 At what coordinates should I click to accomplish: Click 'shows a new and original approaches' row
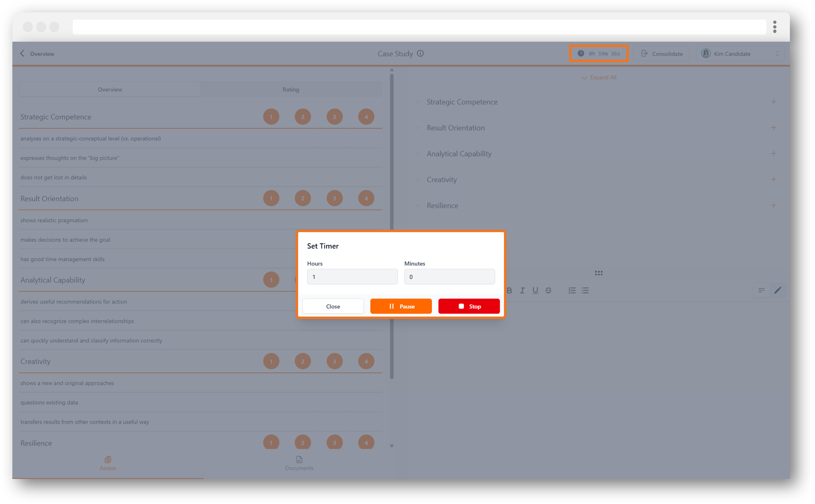click(x=200, y=383)
